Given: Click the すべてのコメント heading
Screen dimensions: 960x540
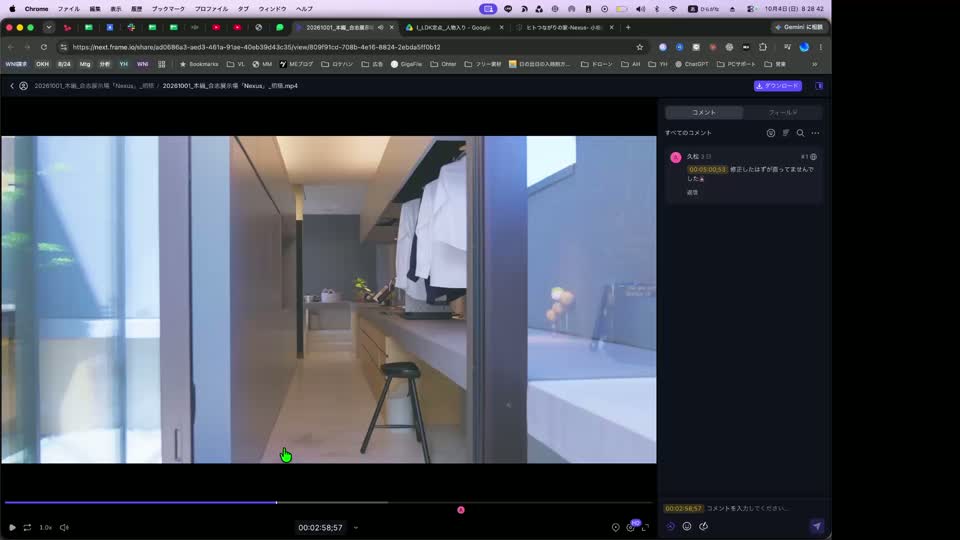Looking at the screenshot, I should coord(688,133).
